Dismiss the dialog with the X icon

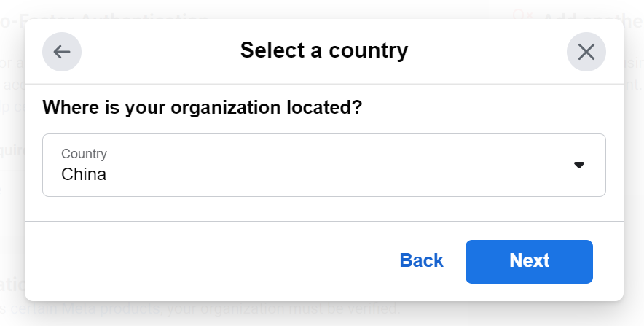click(x=586, y=52)
